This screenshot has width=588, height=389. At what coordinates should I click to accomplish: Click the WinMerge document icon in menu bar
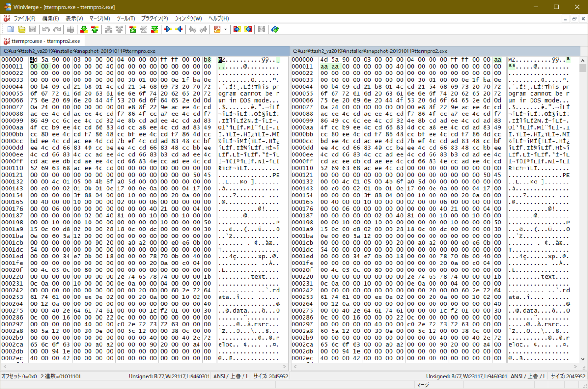click(6, 18)
